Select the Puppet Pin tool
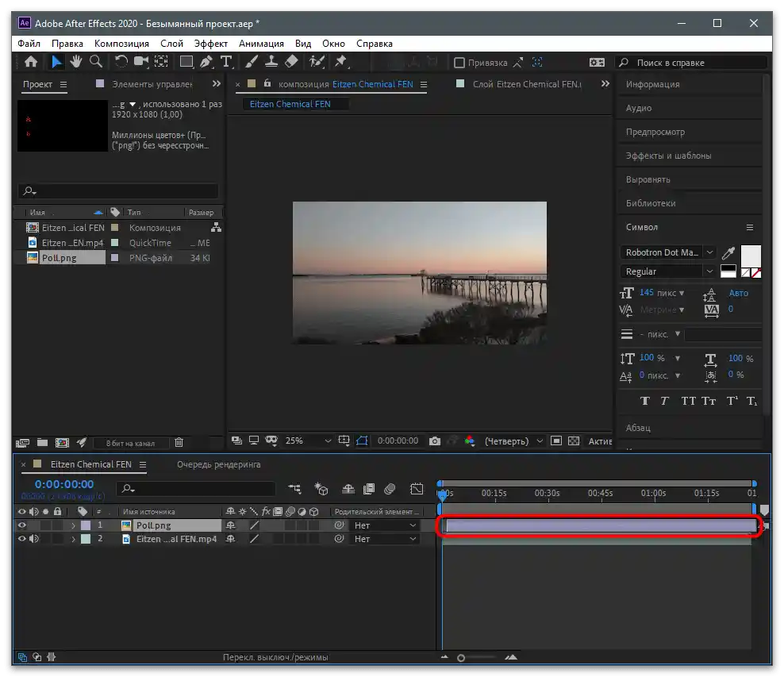784x677 pixels. 341,62
